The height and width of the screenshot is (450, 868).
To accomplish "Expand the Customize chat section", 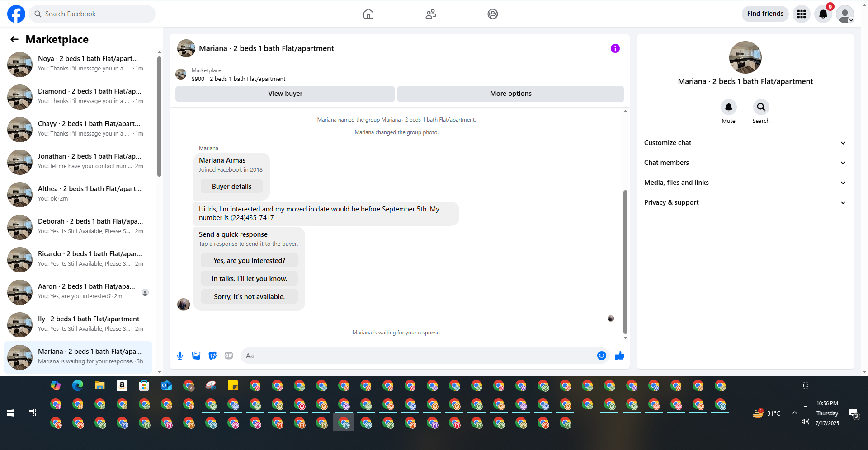I will [x=745, y=143].
